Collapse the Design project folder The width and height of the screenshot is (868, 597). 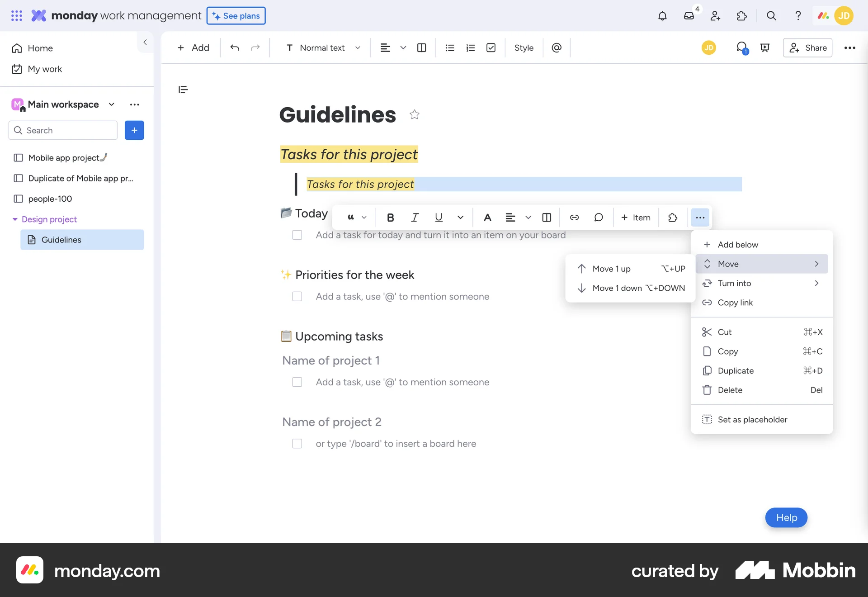[15, 219]
